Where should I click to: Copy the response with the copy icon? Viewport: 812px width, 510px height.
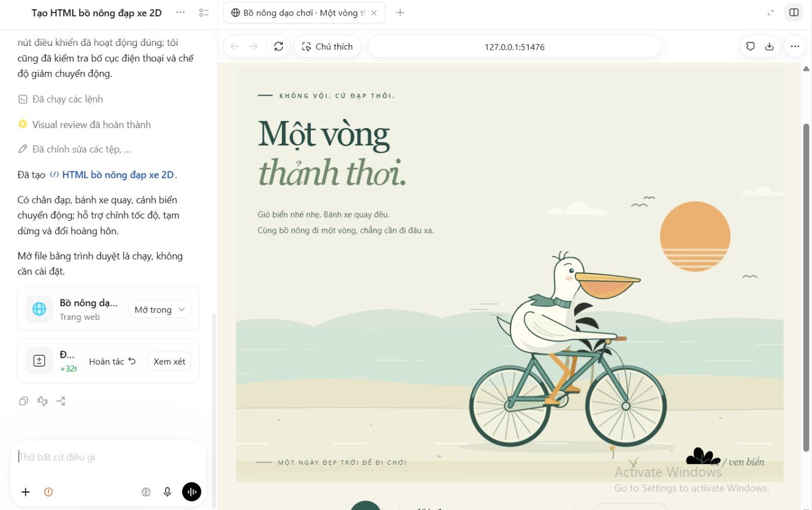coord(24,401)
